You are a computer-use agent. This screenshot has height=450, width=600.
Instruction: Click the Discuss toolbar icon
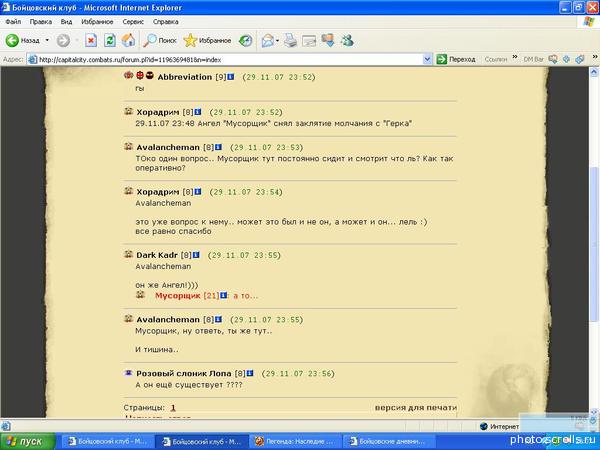(x=328, y=41)
